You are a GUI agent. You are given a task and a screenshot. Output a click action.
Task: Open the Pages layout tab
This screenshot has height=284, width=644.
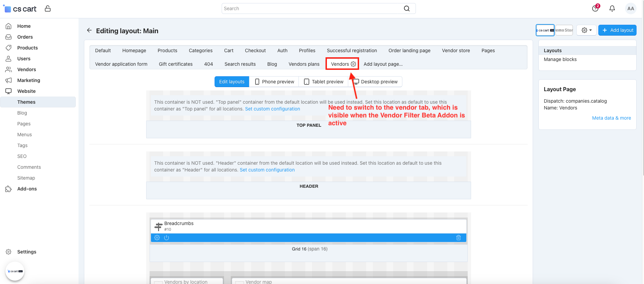[x=488, y=50]
